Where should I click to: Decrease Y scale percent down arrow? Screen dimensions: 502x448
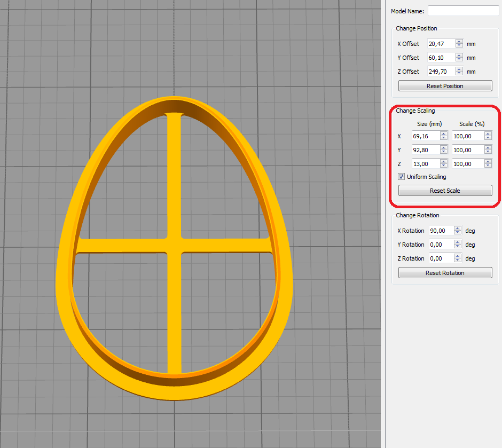tap(488, 152)
